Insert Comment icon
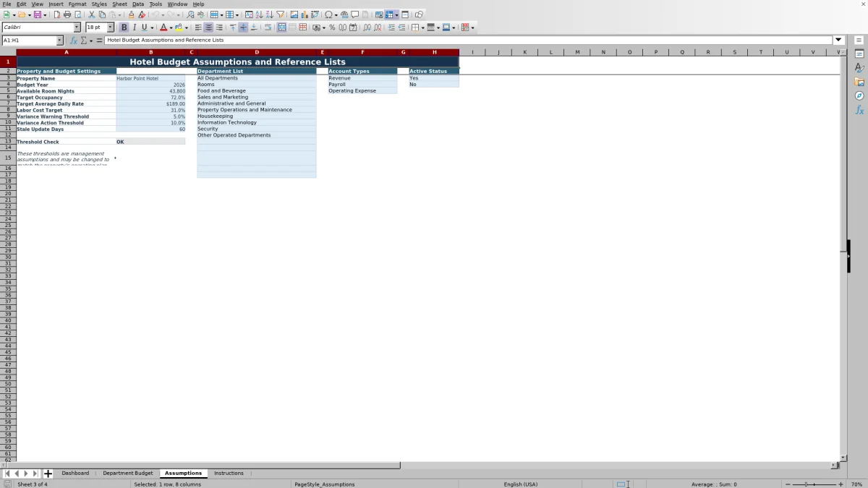The image size is (868, 488). pyautogui.click(x=355, y=14)
